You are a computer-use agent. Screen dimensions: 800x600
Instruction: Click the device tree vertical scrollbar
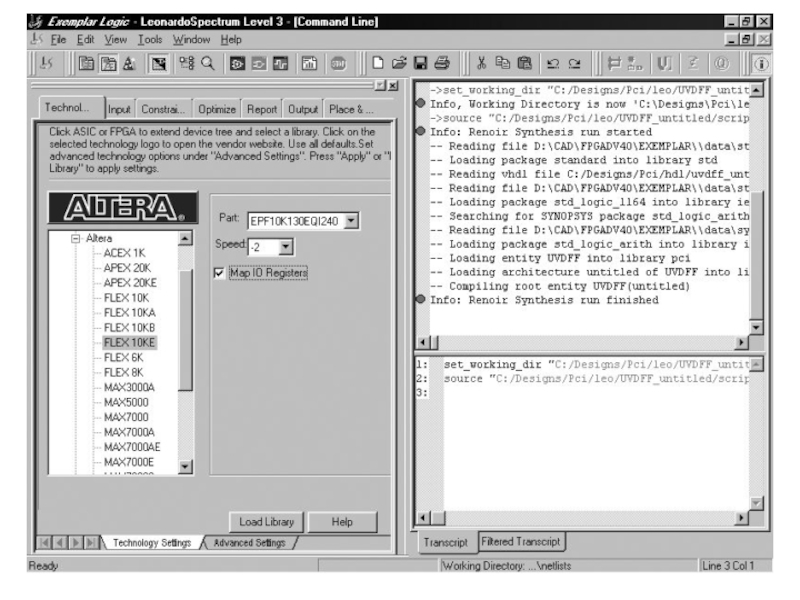[x=185, y=320]
